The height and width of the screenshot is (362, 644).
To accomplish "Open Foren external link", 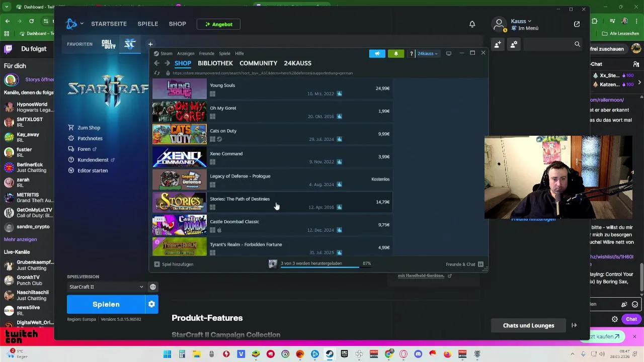I will click(x=82, y=149).
